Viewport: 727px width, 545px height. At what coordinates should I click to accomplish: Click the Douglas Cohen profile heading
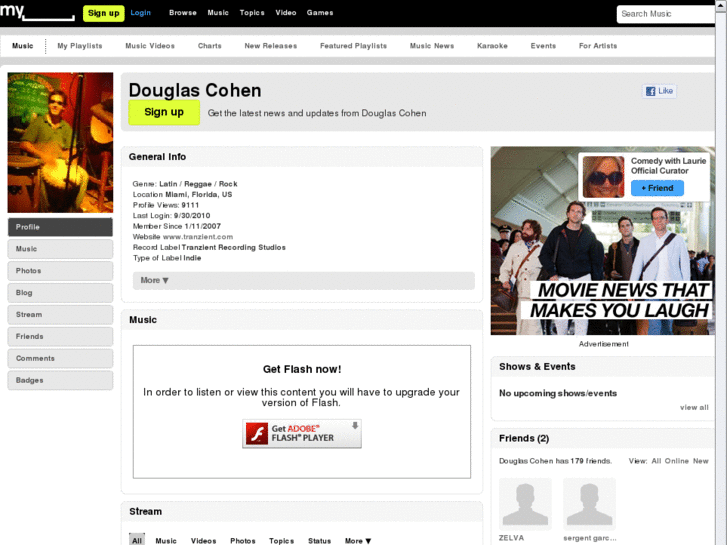[x=195, y=90]
